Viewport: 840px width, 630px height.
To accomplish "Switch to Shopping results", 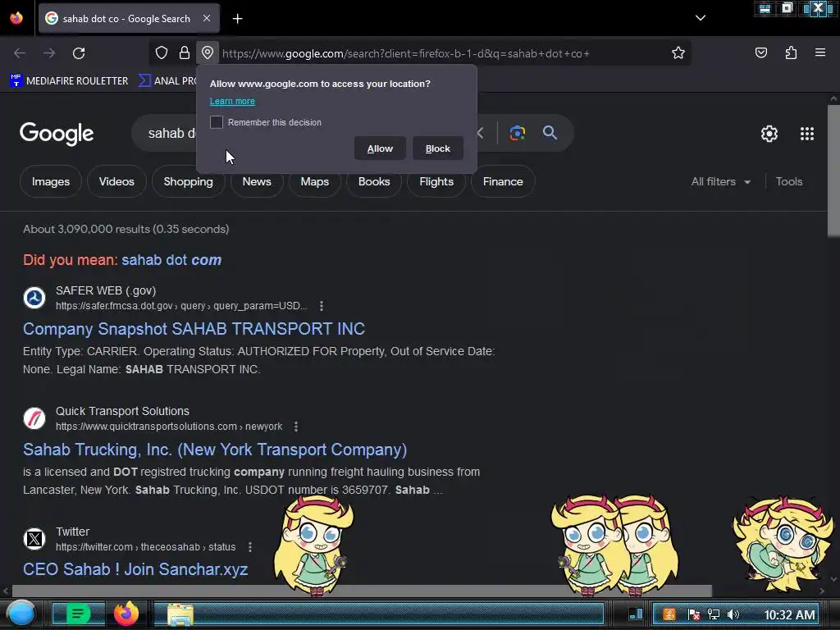I will (188, 181).
